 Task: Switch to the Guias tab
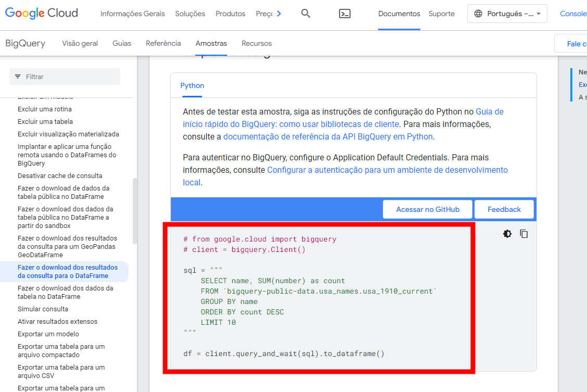tap(122, 43)
